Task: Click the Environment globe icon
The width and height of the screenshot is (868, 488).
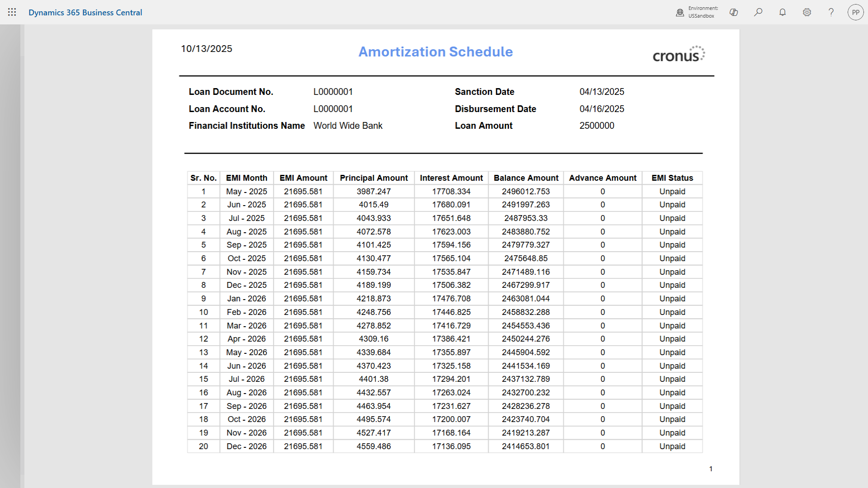Action: point(680,13)
